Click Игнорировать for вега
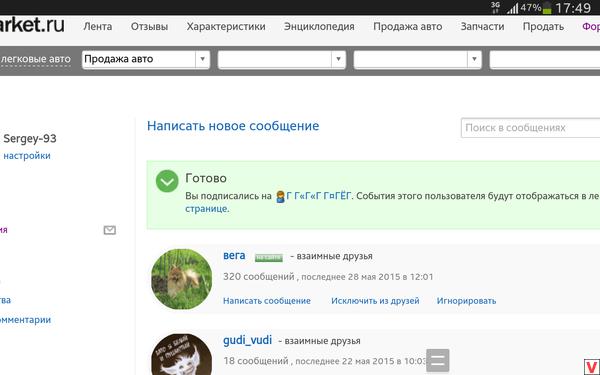600x375 pixels. [466, 301]
